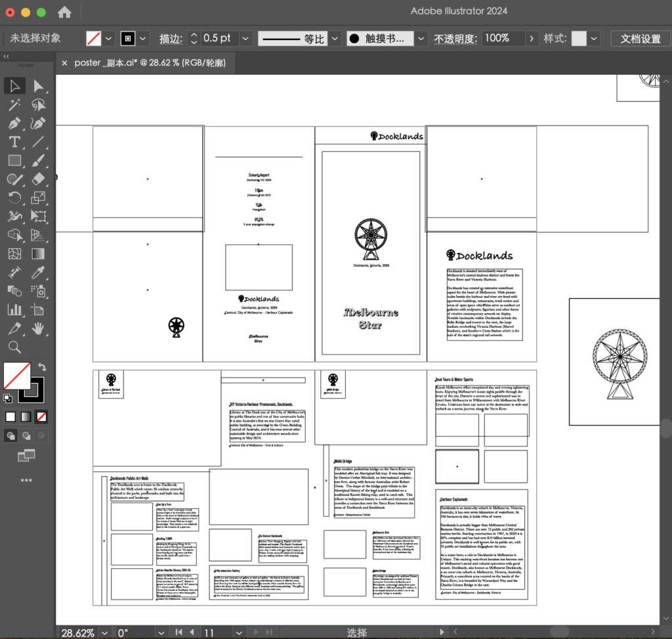This screenshot has height=639, width=672.
Task: Open the Edit Toolbar ellipsis
Action: [26, 480]
